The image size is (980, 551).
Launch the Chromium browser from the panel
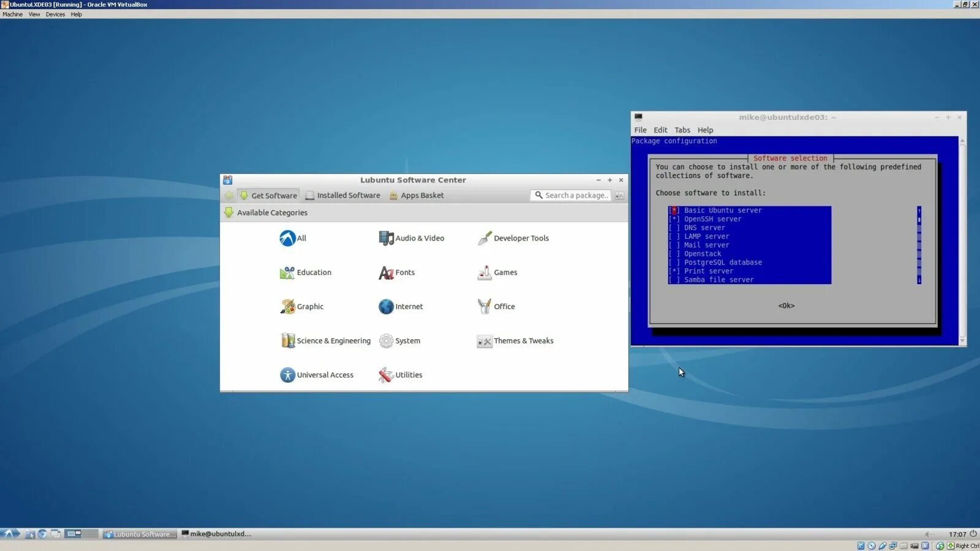coord(42,534)
